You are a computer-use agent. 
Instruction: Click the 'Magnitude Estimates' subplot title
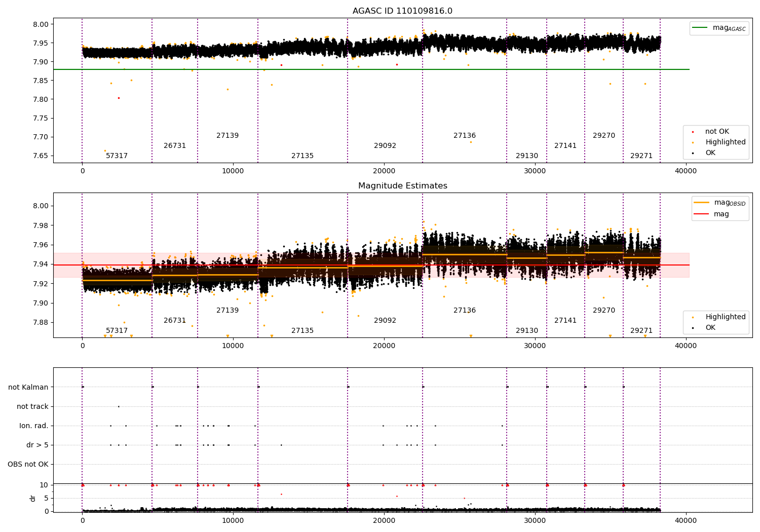pyautogui.click(x=402, y=186)
